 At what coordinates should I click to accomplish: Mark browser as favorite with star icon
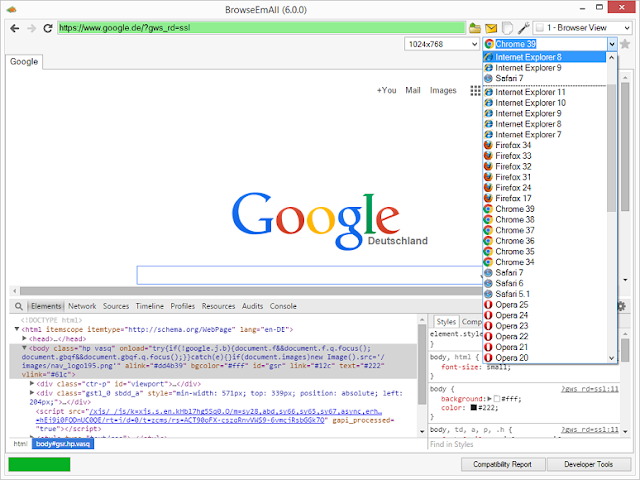(x=624, y=44)
